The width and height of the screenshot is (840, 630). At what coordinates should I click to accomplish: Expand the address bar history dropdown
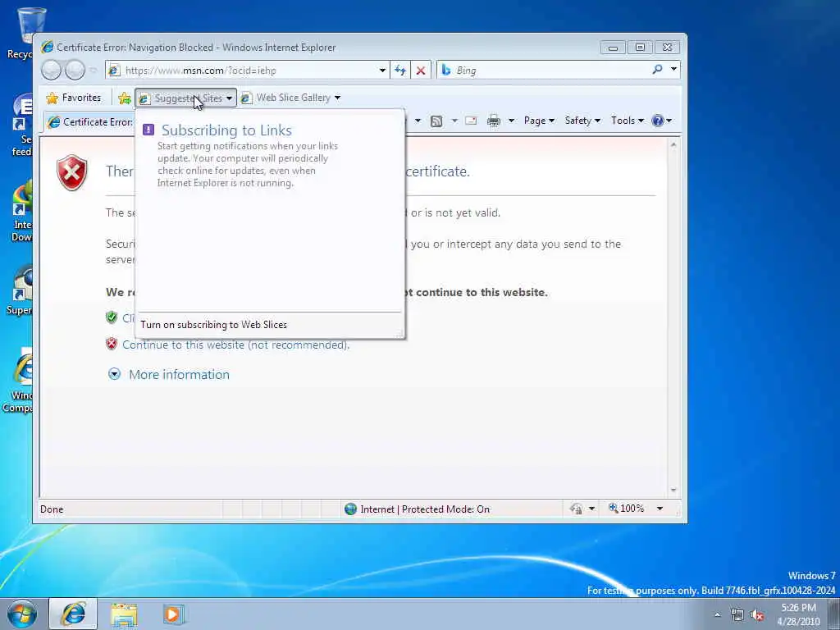coord(382,71)
